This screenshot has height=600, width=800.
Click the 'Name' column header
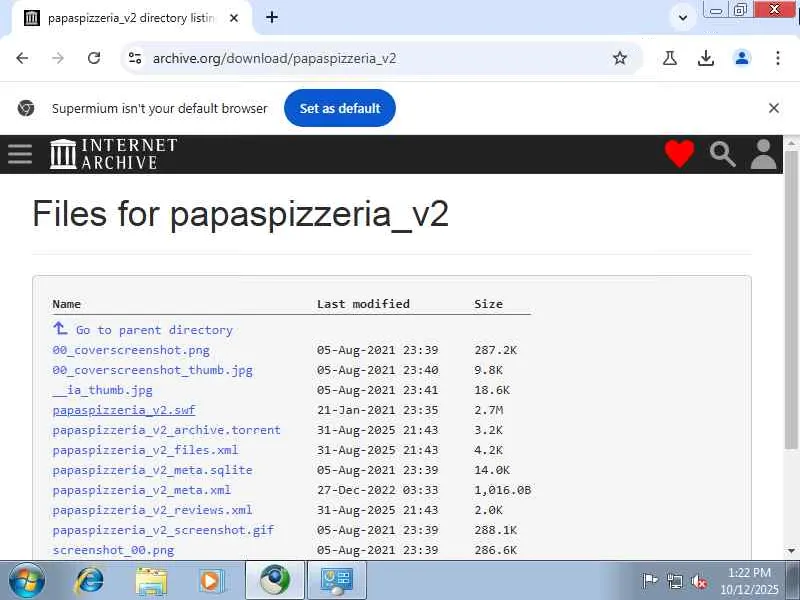click(x=66, y=304)
